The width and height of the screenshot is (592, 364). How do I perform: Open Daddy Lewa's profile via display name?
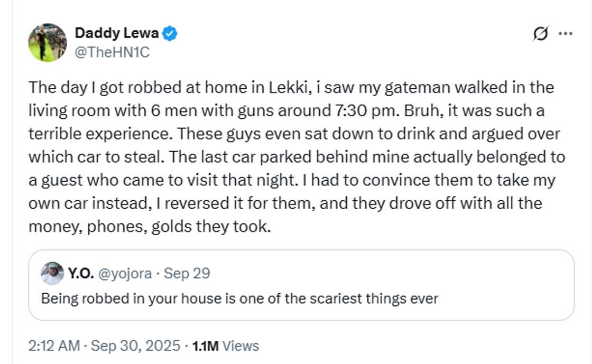(x=116, y=32)
